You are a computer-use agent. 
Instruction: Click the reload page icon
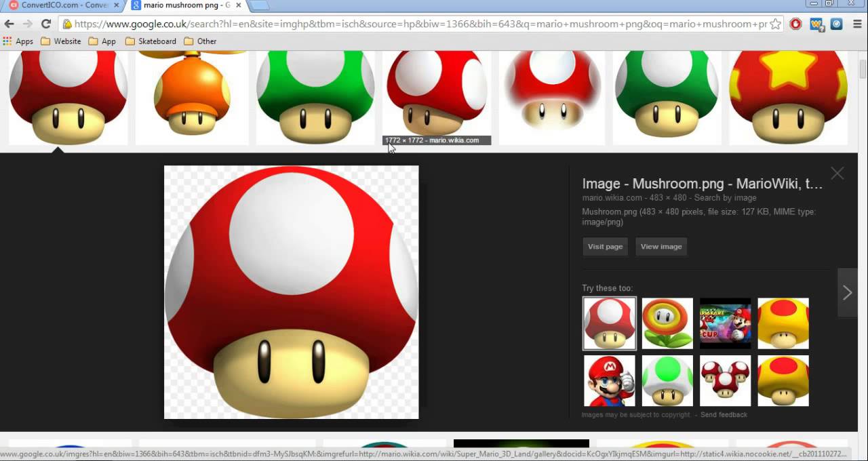click(x=45, y=24)
